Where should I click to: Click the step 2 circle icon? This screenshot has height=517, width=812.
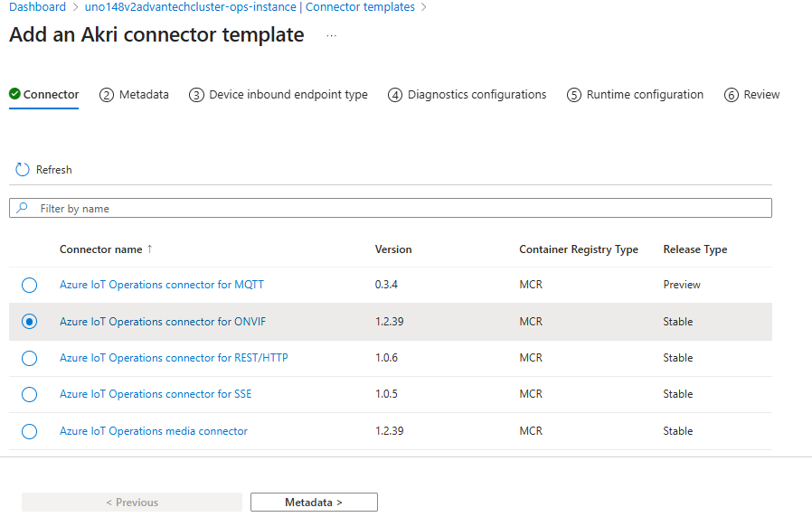tap(107, 95)
